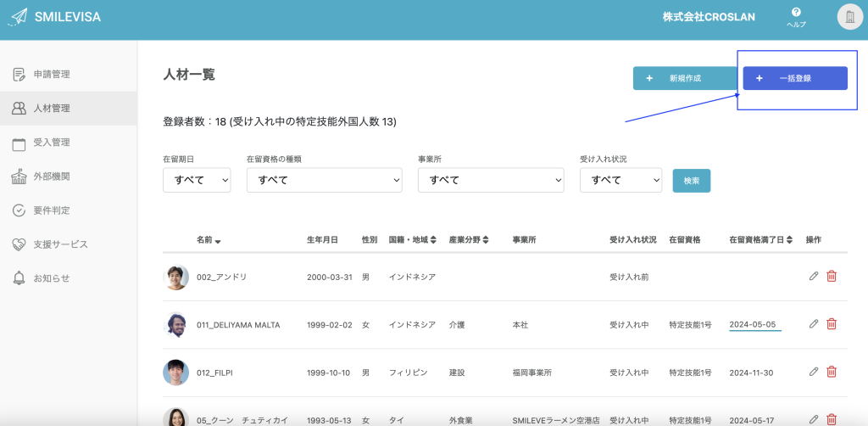Click the 新規作成 button

tap(685, 78)
